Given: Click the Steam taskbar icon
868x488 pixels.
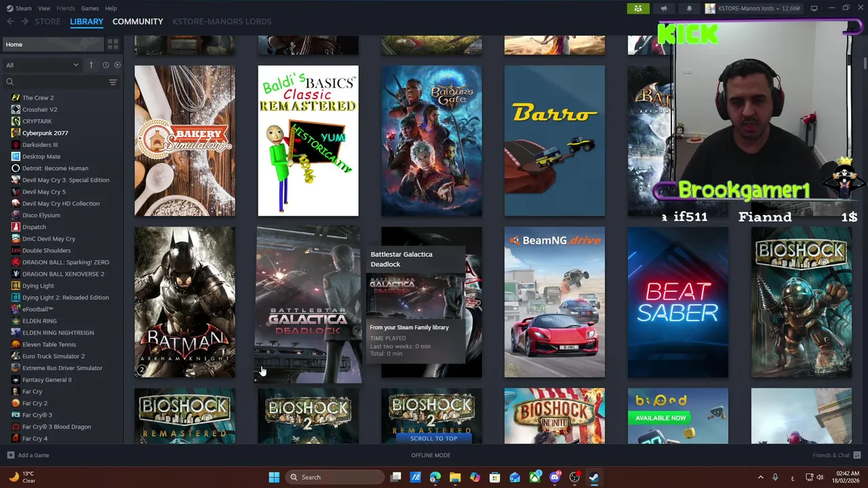Looking at the screenshot, I should [x=594, y=477].
